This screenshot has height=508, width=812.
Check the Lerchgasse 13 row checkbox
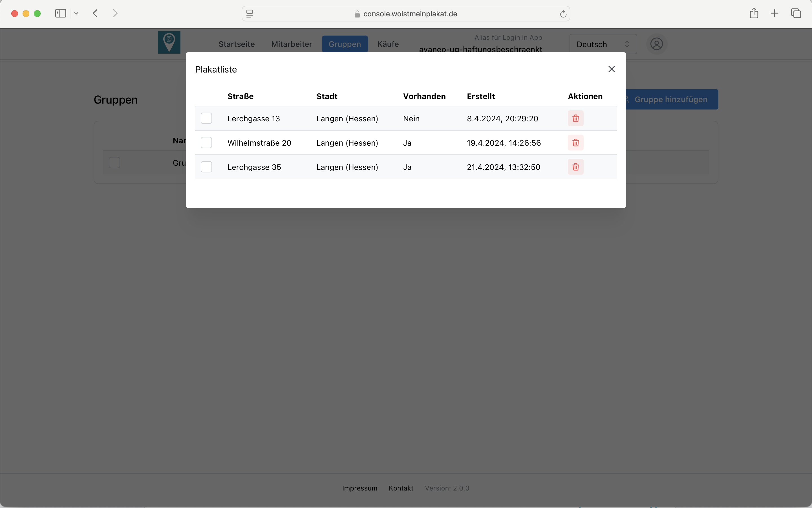(x=206, y=118)
